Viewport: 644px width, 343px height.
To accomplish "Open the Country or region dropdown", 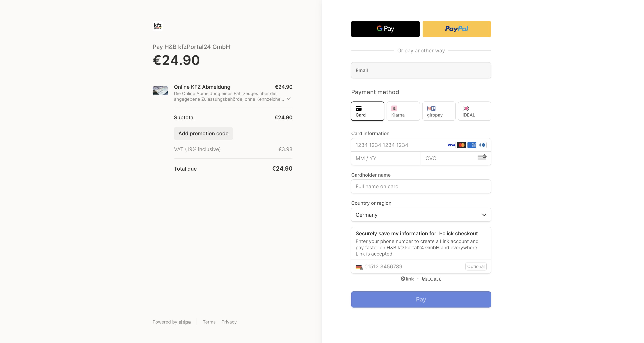I will [421, 215].
